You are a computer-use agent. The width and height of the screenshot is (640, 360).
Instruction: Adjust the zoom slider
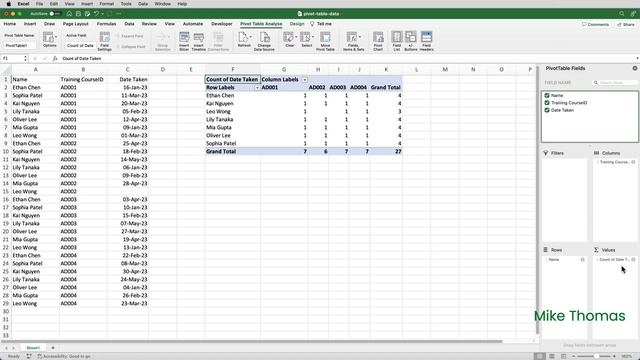pyautogui.click(x=596, y=356)
